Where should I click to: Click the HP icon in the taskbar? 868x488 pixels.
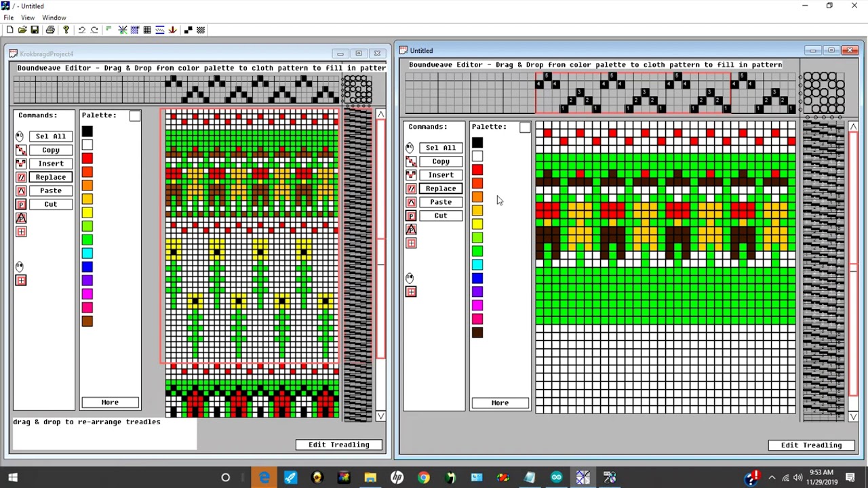pyautogui.click(x=397, y=478)
